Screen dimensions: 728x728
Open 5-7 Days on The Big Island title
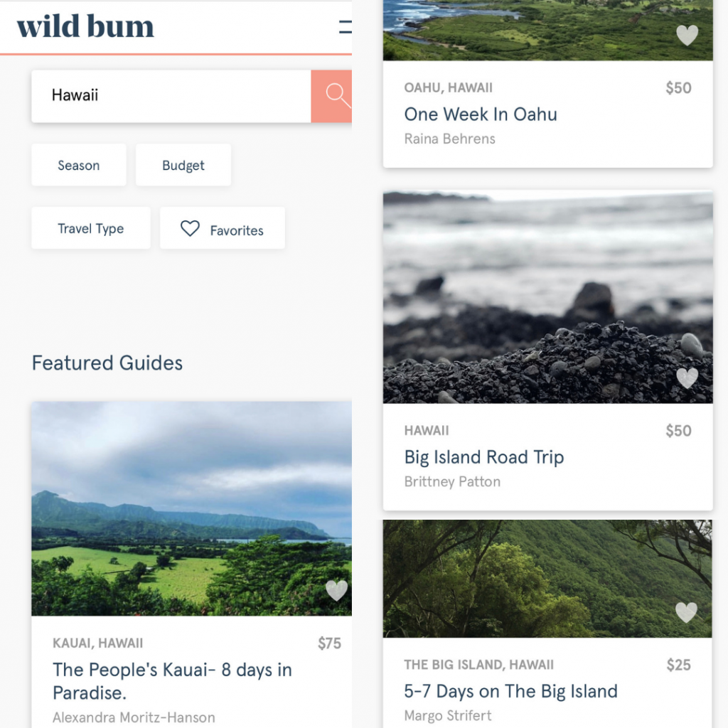510,691
